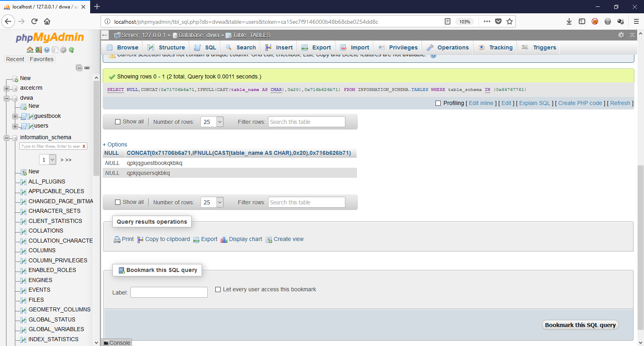Collapse the information_schema database node
Screen dimensions: 644x346
[6, 138]
